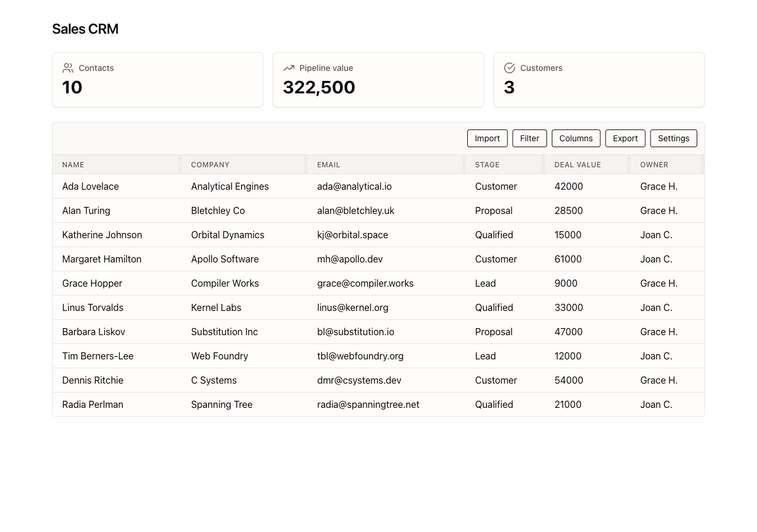Click the 15000 deal value cell

pos(588,235)
